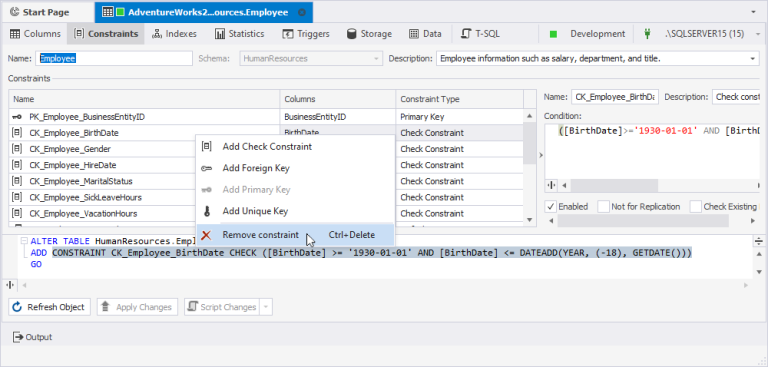Image resolution: width=768 pixels, height=367 pixels.
Task: Click the Add Foreign Key key icon
Action: (x=207, y=168)
